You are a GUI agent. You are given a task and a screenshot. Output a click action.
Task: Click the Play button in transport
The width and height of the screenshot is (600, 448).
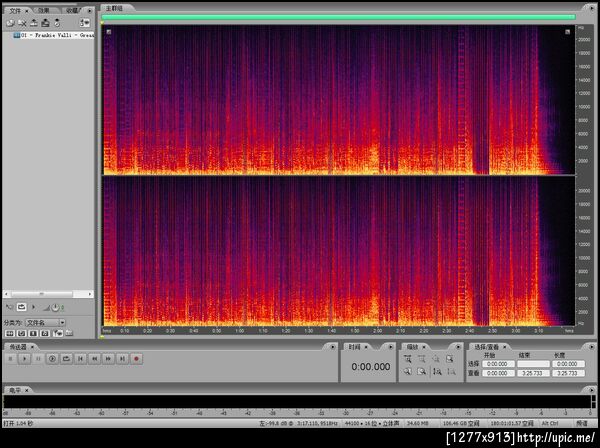(24, 359)
